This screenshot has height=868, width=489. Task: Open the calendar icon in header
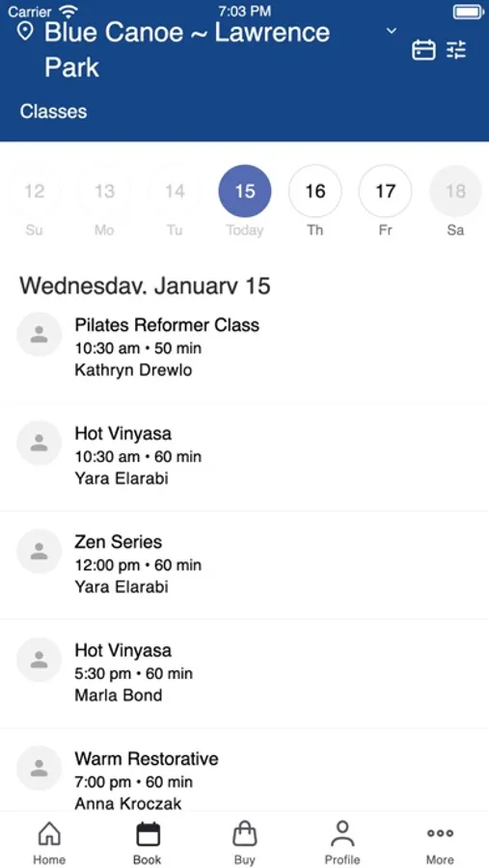[423, 50]
